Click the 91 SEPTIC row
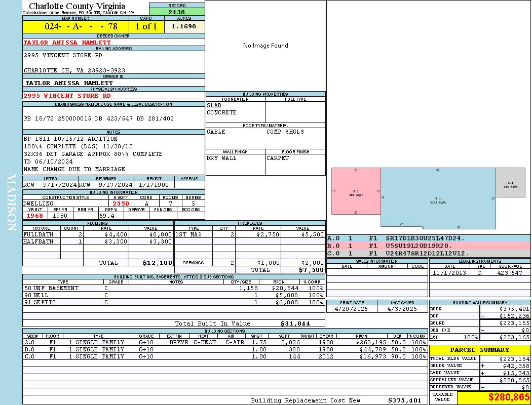Screen dimensions: 532x405 pos(174,303)
